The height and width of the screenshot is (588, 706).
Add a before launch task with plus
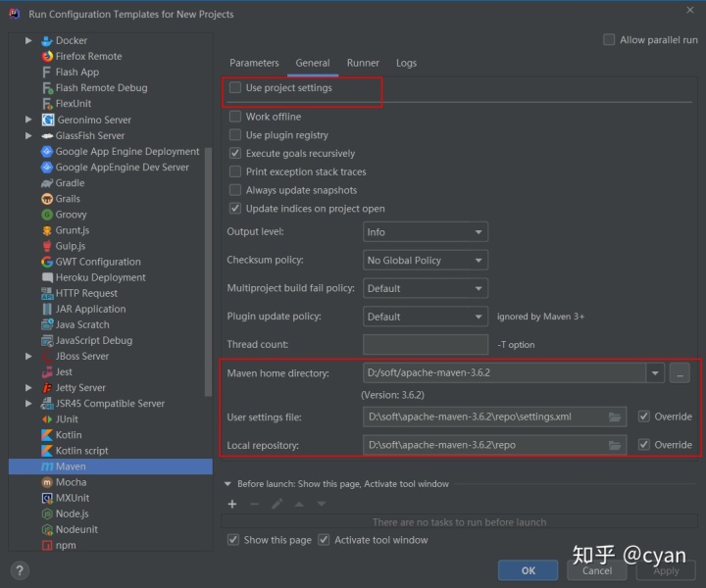coord(232,504)
